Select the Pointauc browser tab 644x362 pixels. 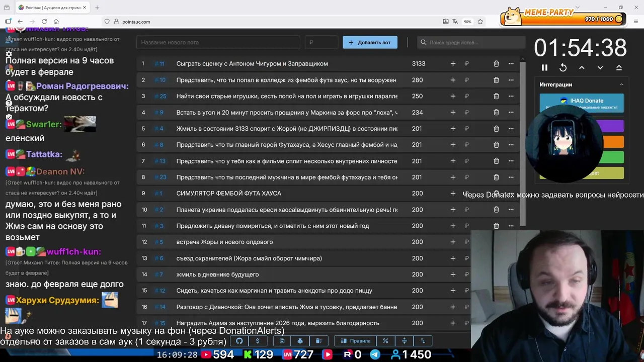pyautogui.click(x=52, y=8)
